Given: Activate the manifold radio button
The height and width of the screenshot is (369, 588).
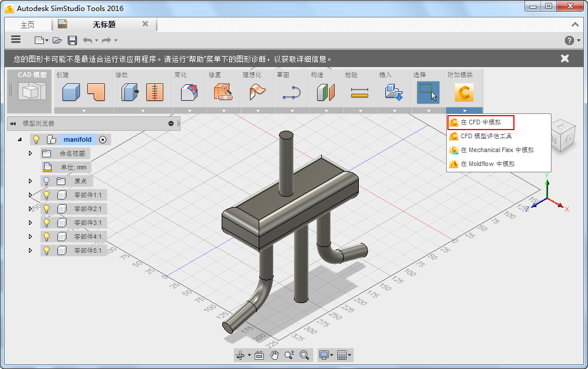Looking at the screenshot, I should pos(102,139).
